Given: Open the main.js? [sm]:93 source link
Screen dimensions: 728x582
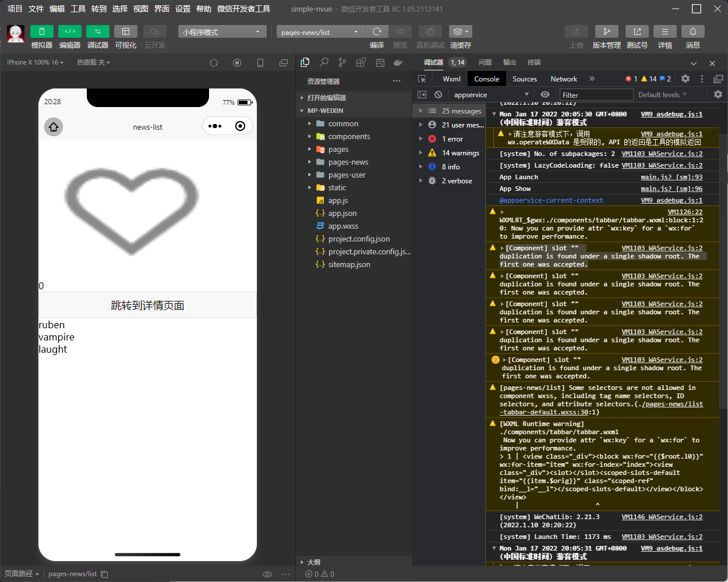Looking at the screenshot, I should pos(672,177).
